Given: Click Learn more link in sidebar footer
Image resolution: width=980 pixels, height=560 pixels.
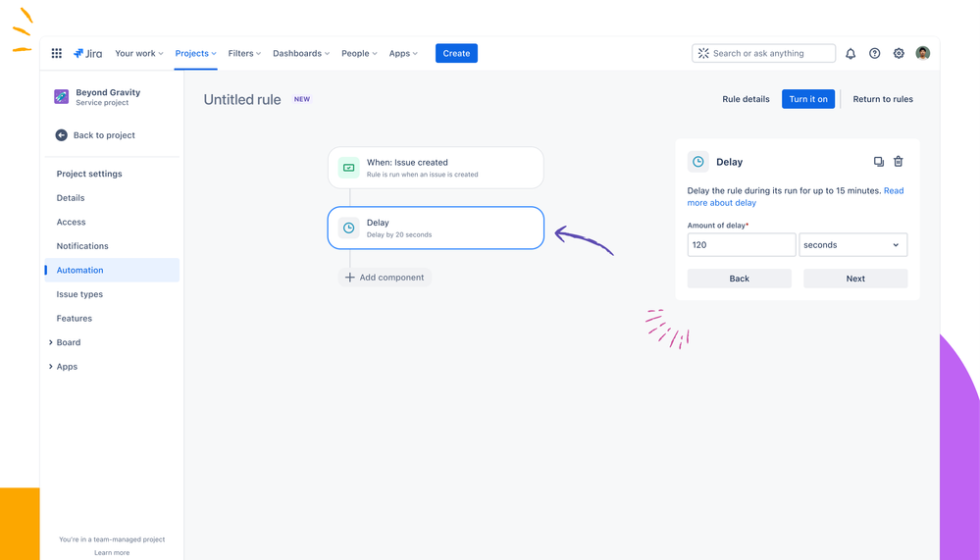Looking at the screenshot, I should tap(112, 552).
